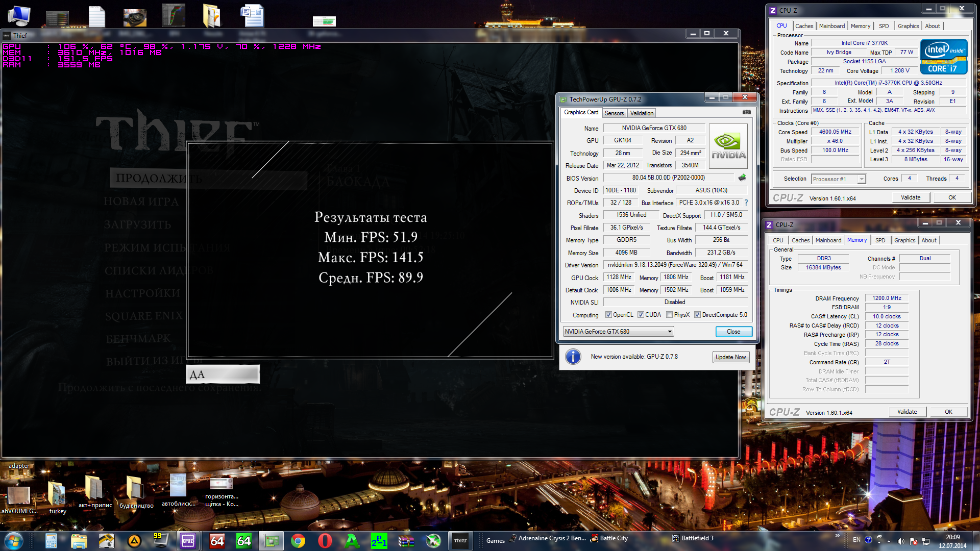The height and width of the screenshot is (551, 980).
Task: Show hidden system tray icons arrow
Action: 889,541
